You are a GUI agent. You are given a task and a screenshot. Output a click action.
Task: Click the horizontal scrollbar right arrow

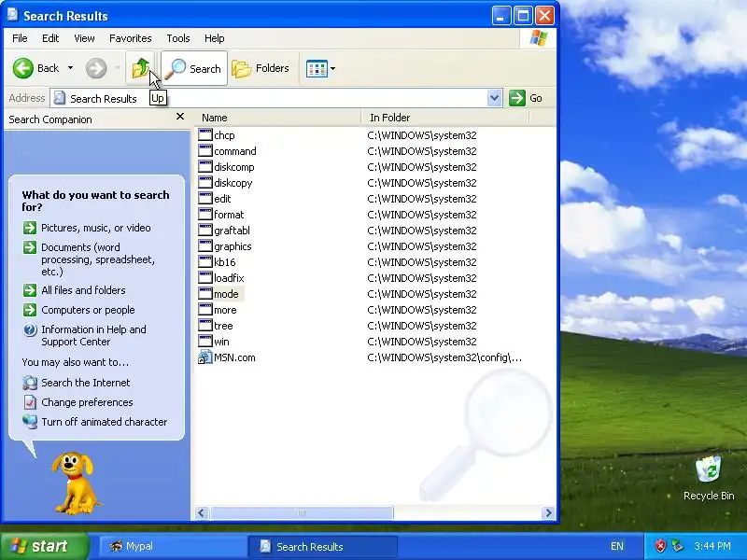coord(548,512)
